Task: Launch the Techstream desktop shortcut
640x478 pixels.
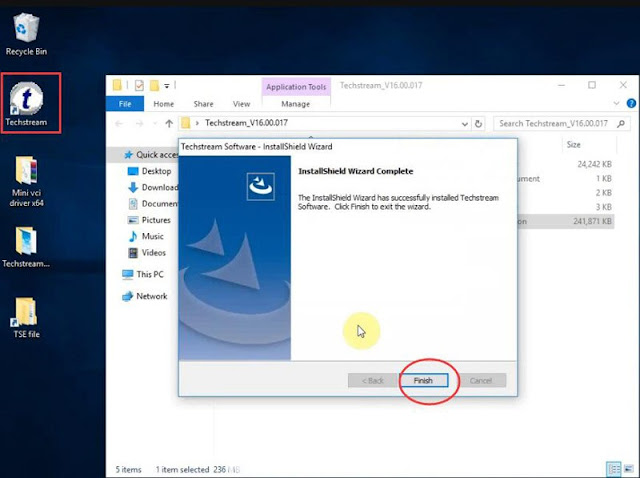Action: point(26,104)
